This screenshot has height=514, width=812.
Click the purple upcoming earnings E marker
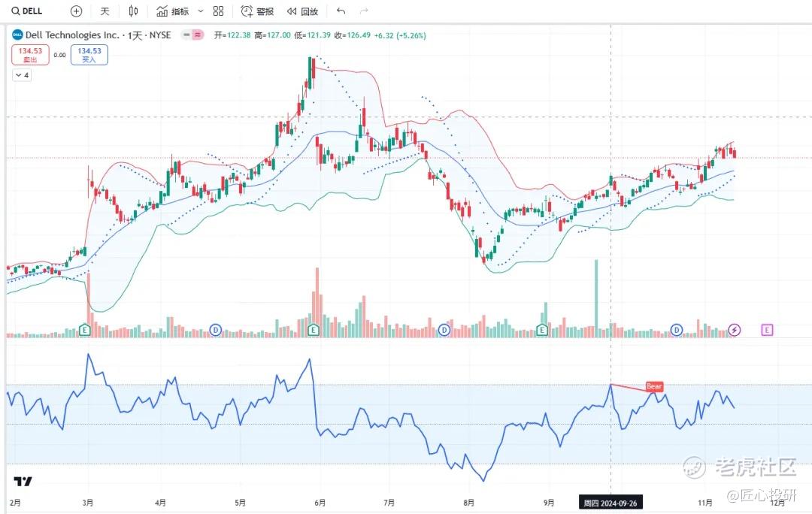point(767,329)
